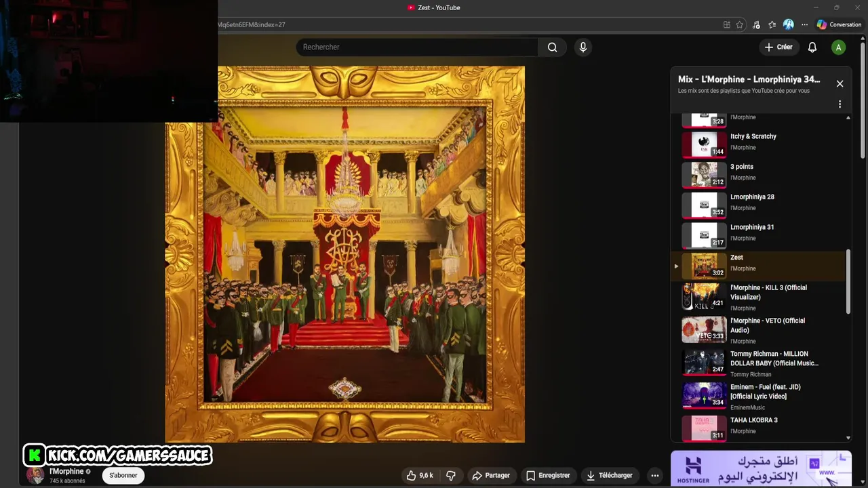Click the apps icon in the address bar
Viewport: 868px width, 488px height.
(726, 24)
